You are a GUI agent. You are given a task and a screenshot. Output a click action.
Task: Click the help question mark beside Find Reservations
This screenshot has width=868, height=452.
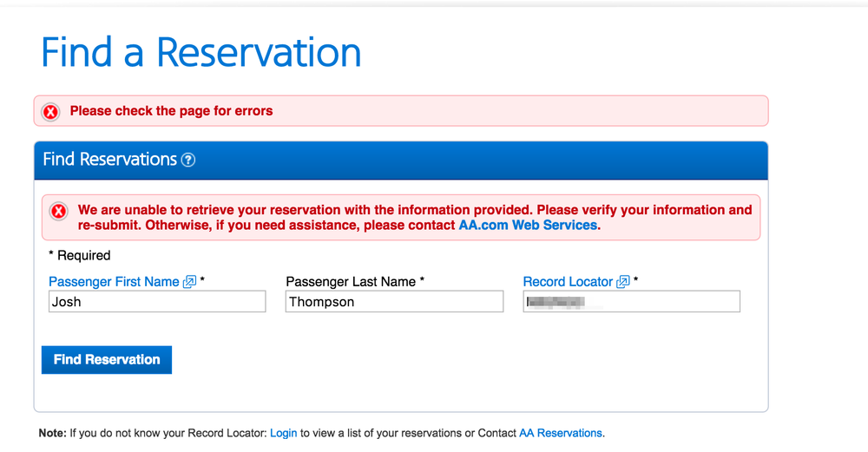(188, 160)
